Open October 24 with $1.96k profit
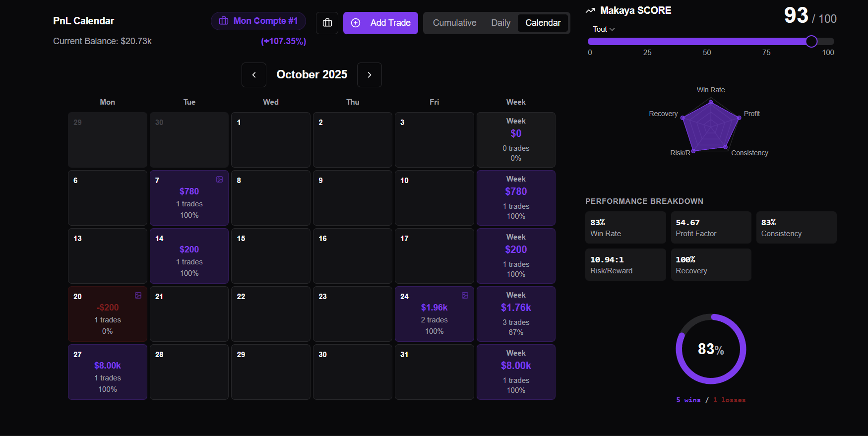 tap(434, 314)
